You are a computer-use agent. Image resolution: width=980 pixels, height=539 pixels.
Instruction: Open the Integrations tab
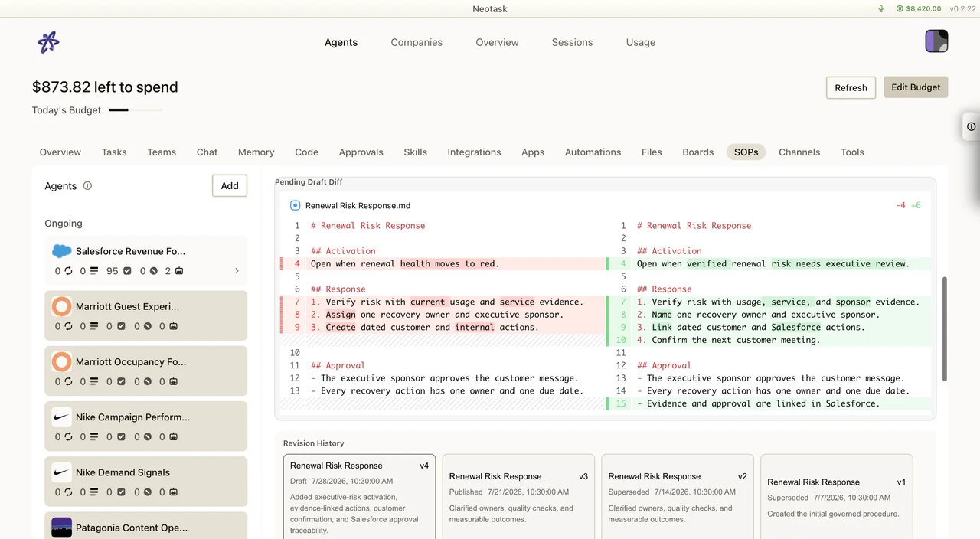coord(474,152)
